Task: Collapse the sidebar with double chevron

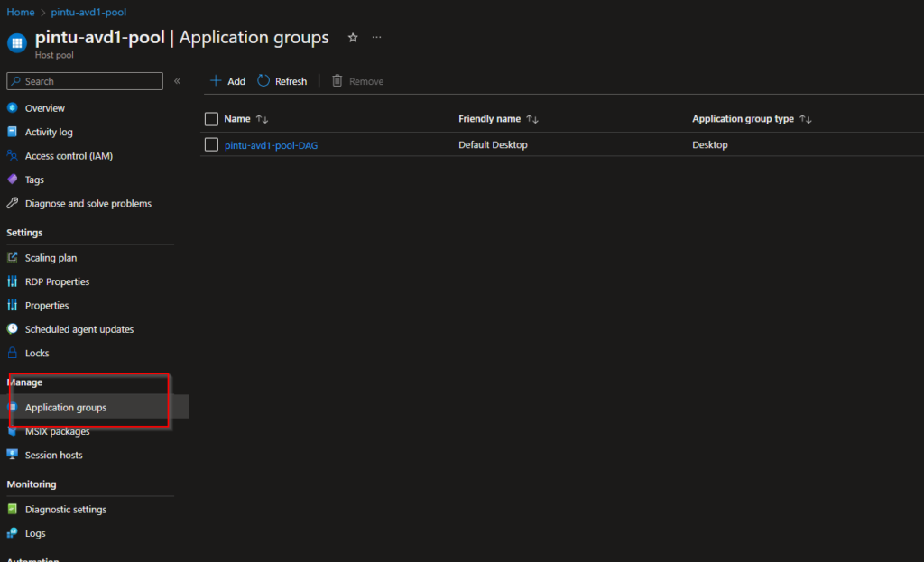Action: coord(177,81)
